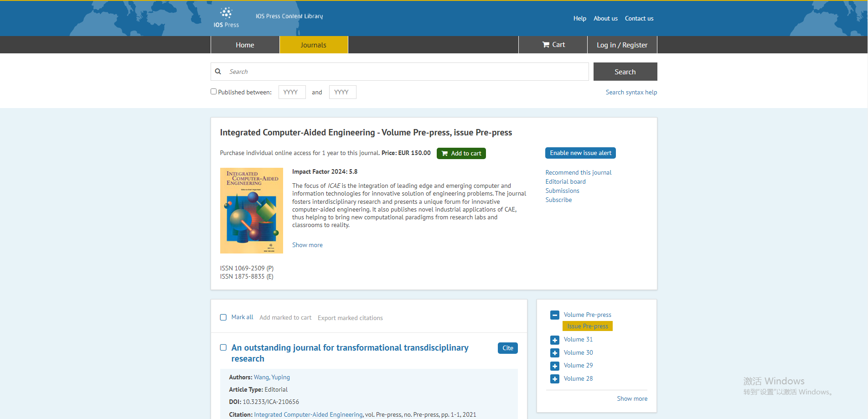868x419 pixels.
Task: Click the IOS Press logo
Action: pyautogui.click(x=226, y=18)
